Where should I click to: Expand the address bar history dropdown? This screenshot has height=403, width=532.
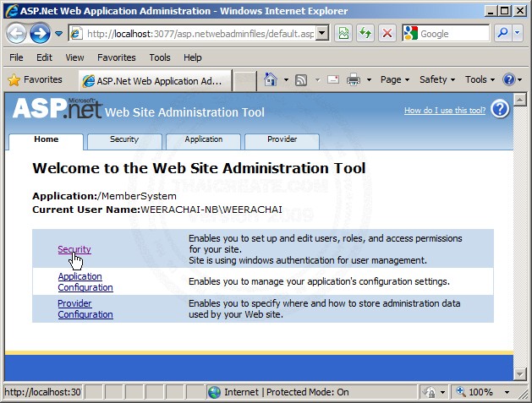[x=322, y=34]
